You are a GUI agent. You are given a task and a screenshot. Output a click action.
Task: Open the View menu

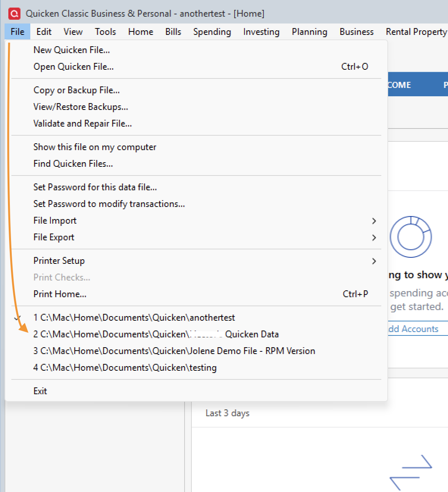pyautogui.click(x=73, y=32)
